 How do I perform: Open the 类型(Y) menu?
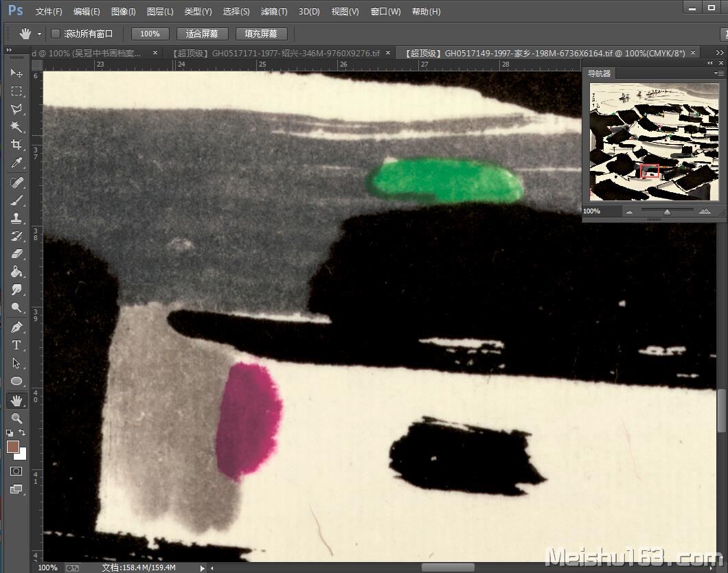pyautogui.click(x=198, y=11)
